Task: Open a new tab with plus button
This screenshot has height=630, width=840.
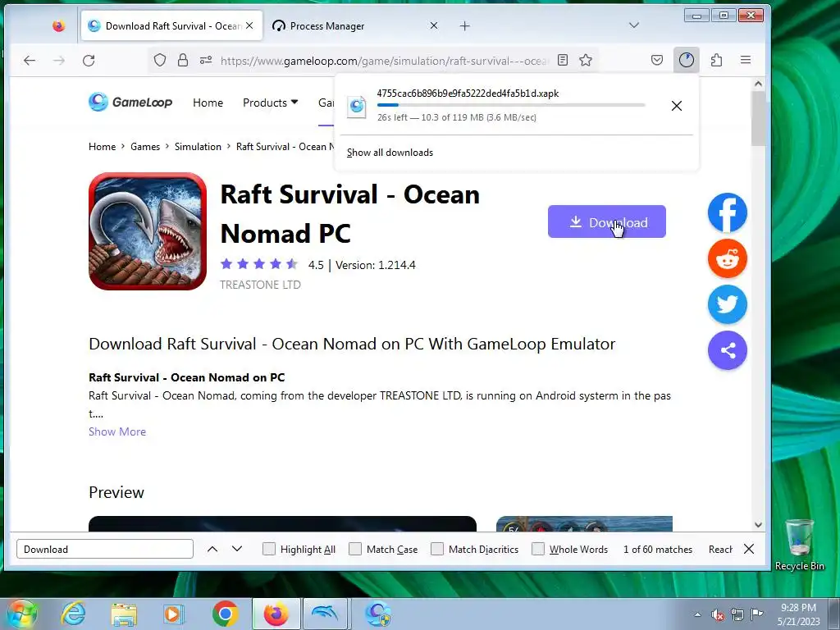Action: tap(464, 25)
